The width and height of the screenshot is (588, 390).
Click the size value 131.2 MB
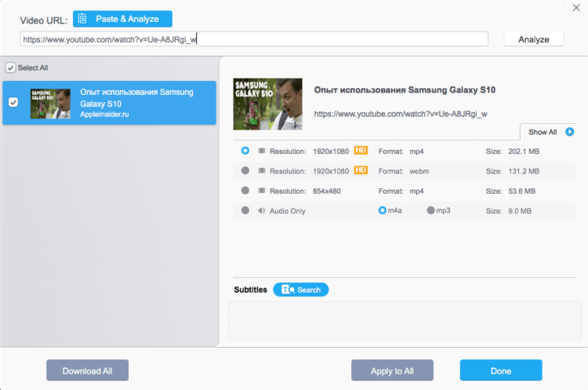pos(524,171)
